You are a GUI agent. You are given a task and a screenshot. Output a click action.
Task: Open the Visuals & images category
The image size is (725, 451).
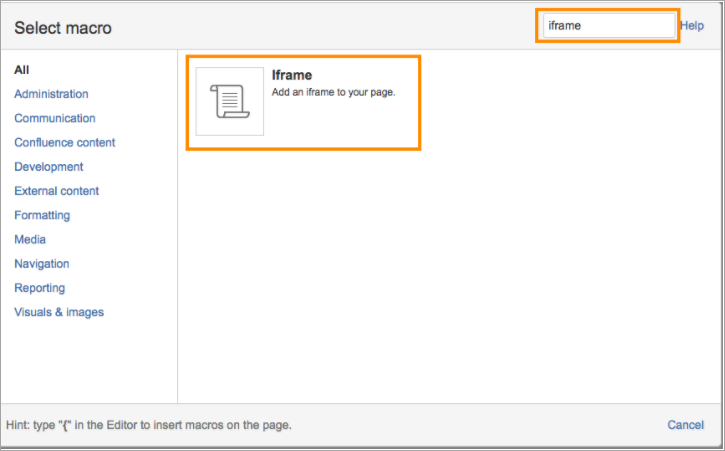coord(59,312)
